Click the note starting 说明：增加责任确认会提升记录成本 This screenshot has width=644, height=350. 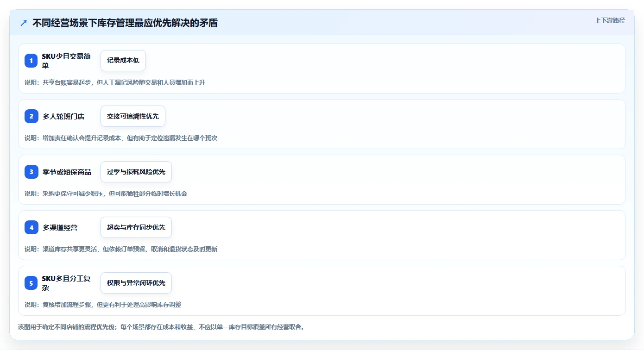tap(121, 138)
